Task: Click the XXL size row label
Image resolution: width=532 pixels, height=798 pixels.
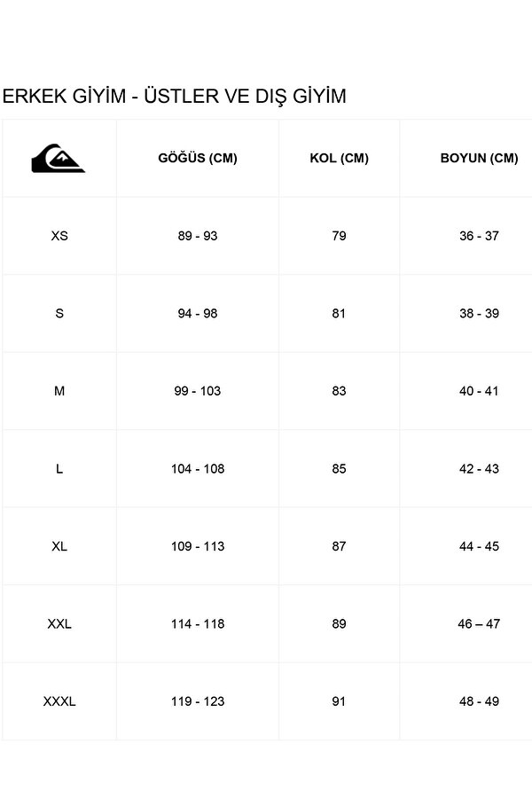Action: coord(59,624)
